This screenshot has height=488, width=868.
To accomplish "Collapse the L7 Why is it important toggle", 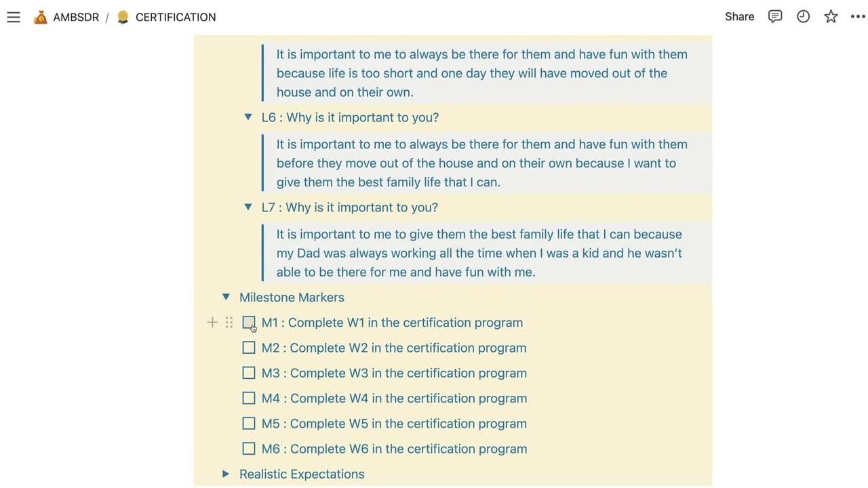I will click(248, 207).
